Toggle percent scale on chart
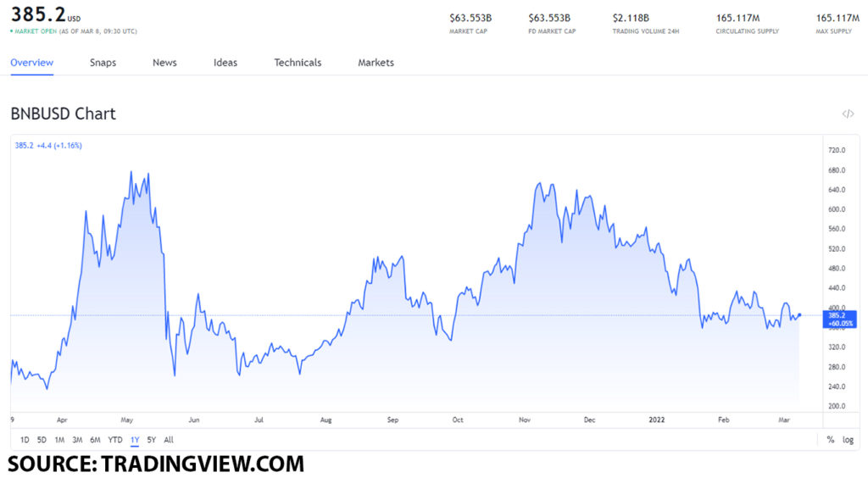868x478 pixels. [831, 440]
